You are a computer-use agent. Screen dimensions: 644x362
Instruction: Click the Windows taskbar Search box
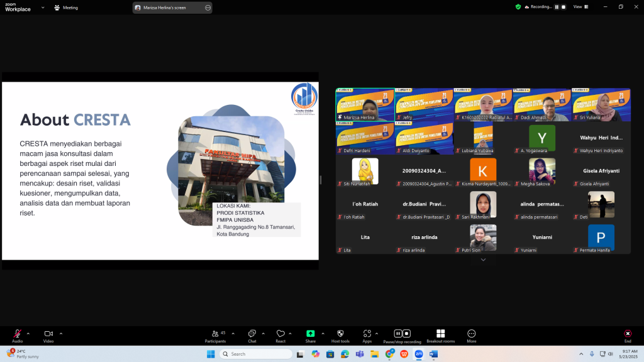coord(256,354)
